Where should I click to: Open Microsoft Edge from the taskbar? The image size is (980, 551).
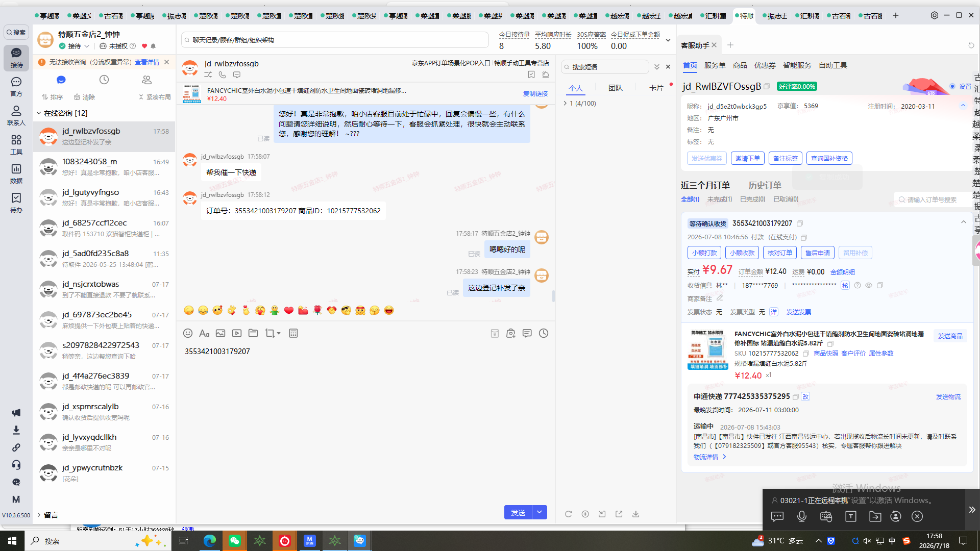[210, 540]
